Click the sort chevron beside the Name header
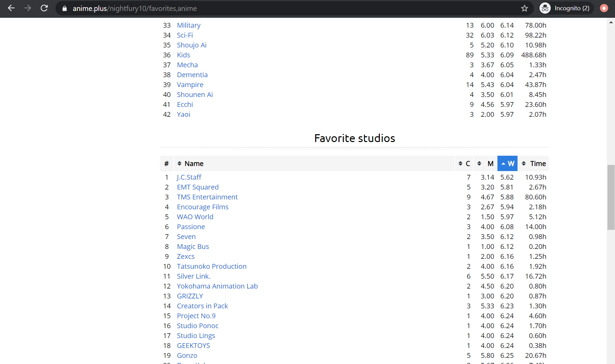 coord(179,163)
